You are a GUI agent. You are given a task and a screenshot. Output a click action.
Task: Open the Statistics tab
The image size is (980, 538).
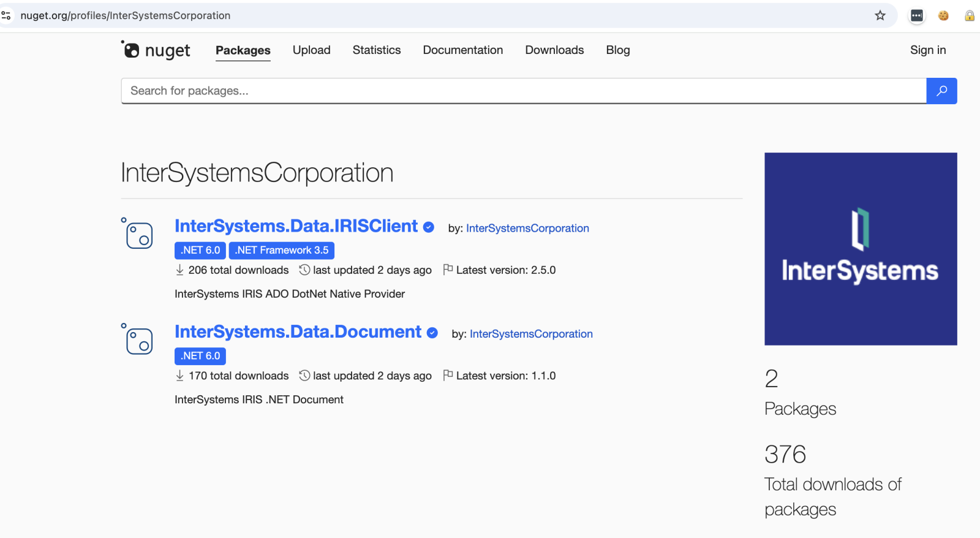[377, 50]
